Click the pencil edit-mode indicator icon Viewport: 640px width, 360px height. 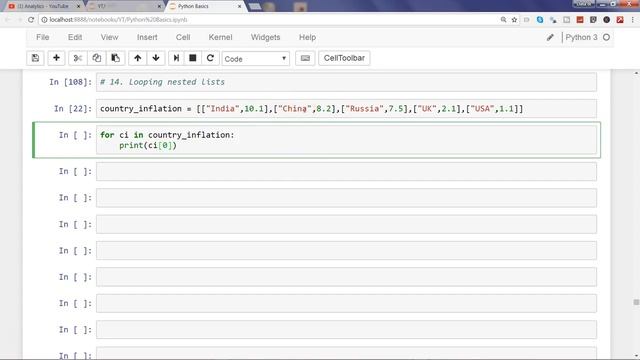click(x=550, y=37)
